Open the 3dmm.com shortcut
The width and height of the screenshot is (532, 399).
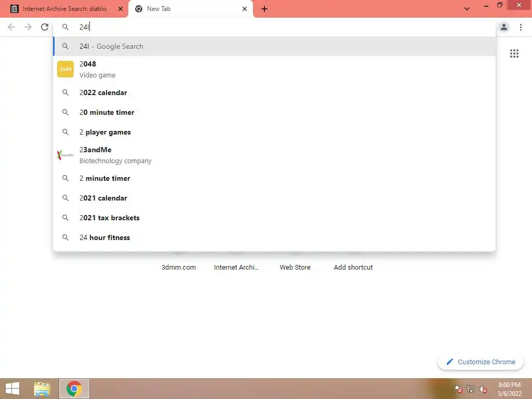(x=179, y=268)
